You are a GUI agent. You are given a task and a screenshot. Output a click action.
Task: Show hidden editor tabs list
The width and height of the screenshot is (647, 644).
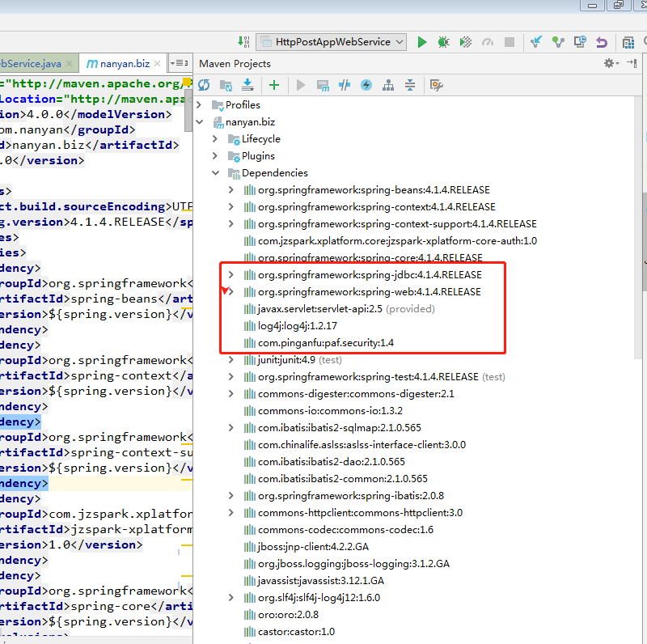tap(177, 64)
